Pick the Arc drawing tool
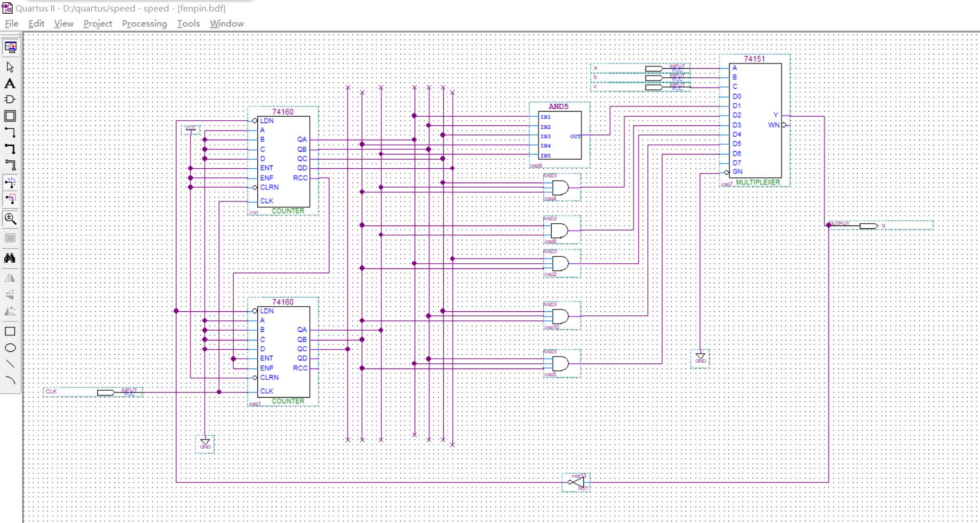 click(10, 381)
